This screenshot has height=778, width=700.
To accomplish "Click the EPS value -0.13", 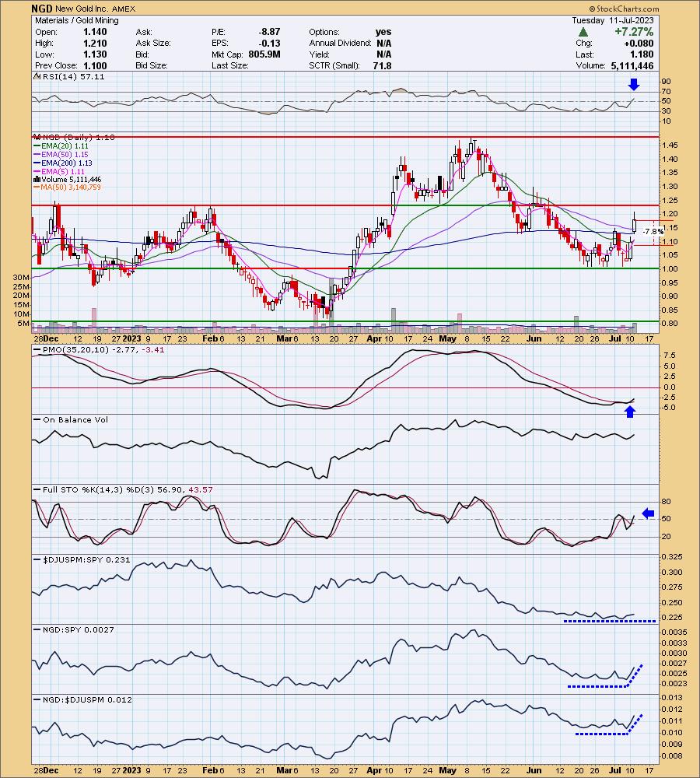I will click(269, 43).
